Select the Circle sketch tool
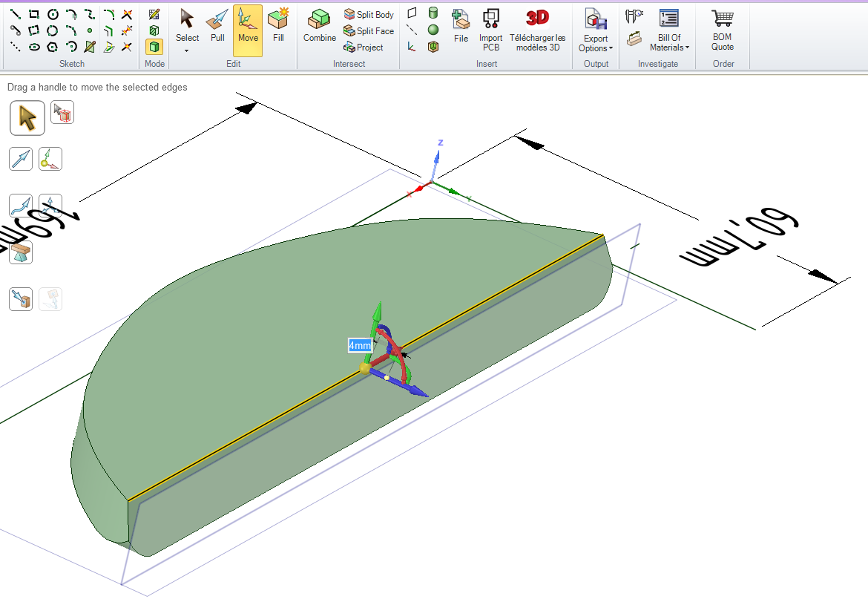This screenshot has height=602, width=868. 53,14
